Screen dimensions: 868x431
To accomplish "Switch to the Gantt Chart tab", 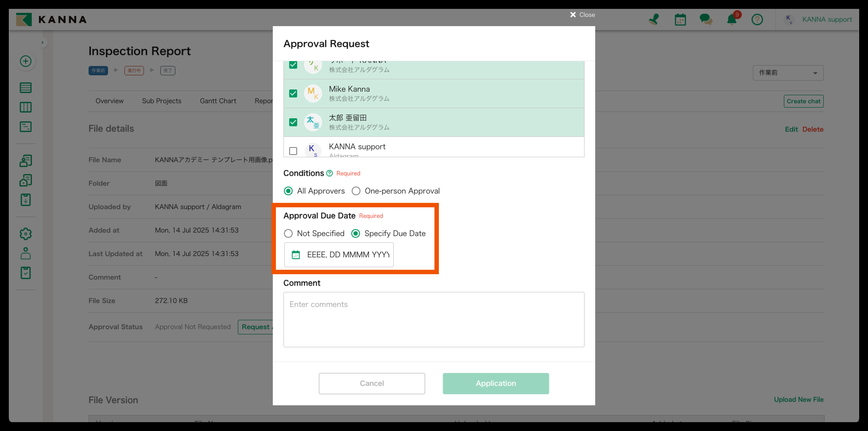I will 218,101.
